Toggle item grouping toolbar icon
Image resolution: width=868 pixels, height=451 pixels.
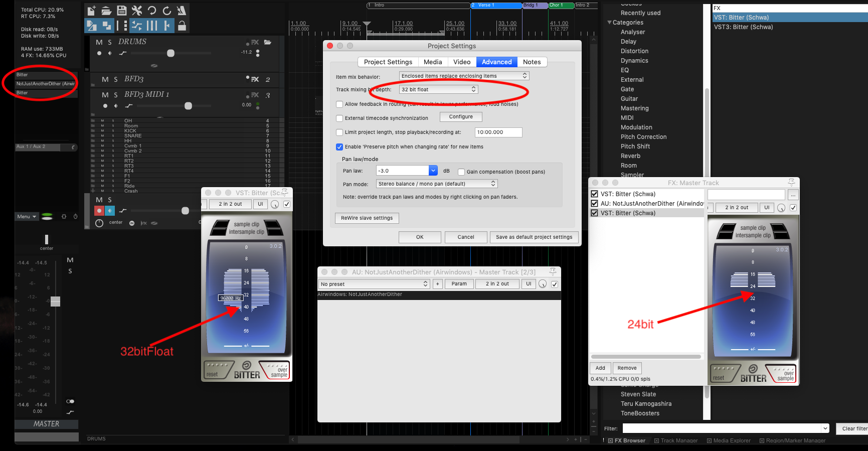click(x=106, y=26)
